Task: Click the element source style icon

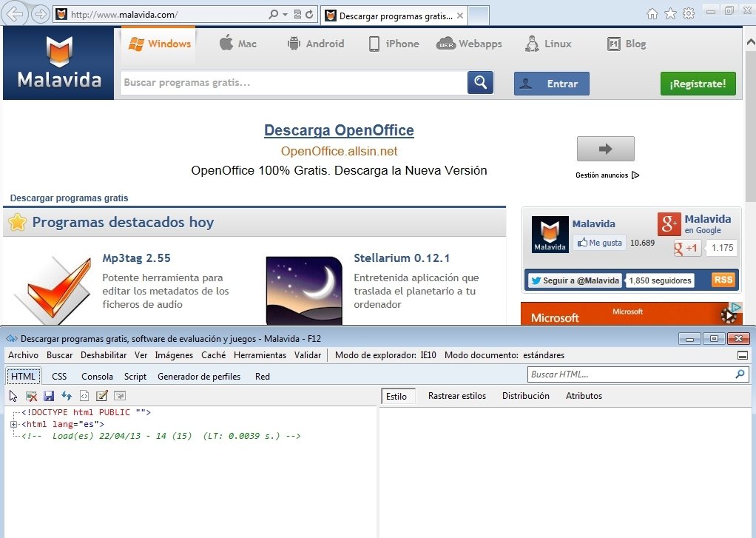Action: pos(84,396)
